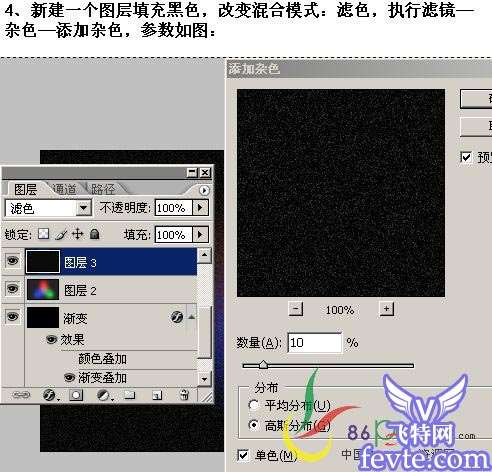Click the lock position move icon

pos(77,234)
